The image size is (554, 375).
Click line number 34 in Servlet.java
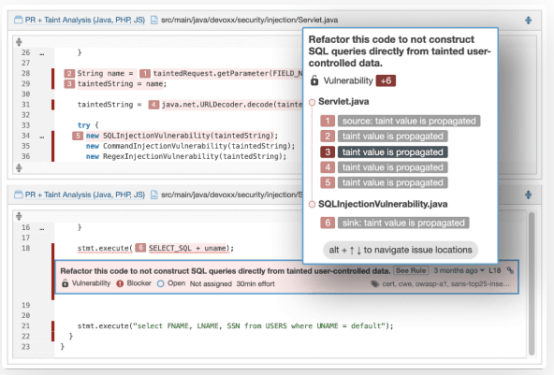point(25,136)
